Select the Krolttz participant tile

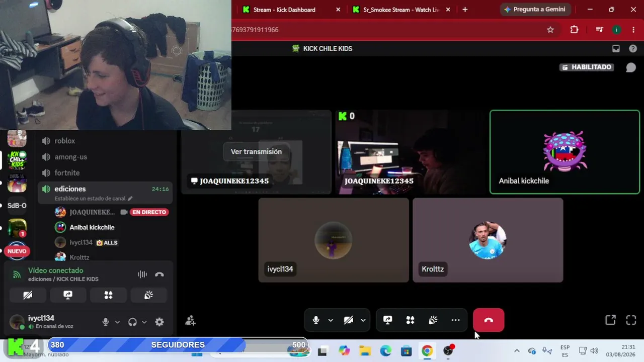click(488, 240)
